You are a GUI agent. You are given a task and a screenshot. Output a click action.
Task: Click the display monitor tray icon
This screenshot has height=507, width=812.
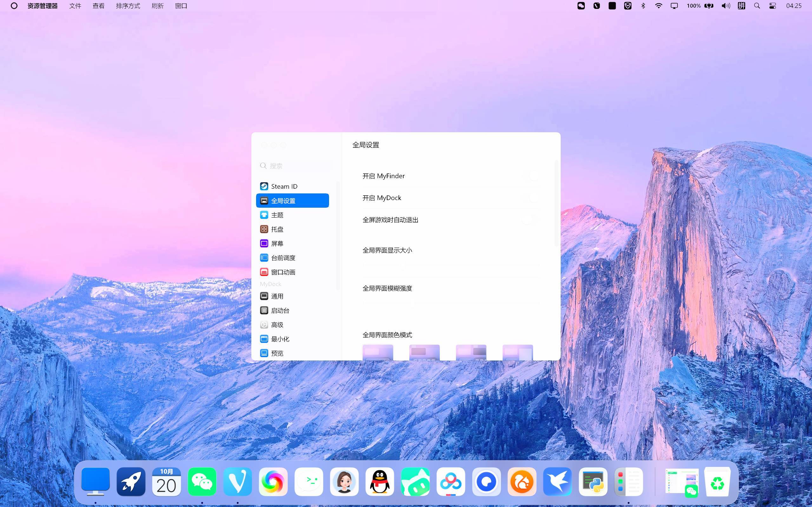(x=674, y=6)
